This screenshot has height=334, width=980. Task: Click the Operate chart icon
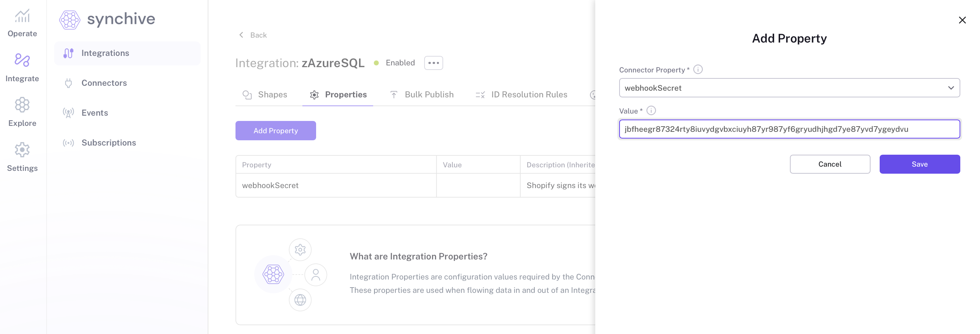point(22,16)
